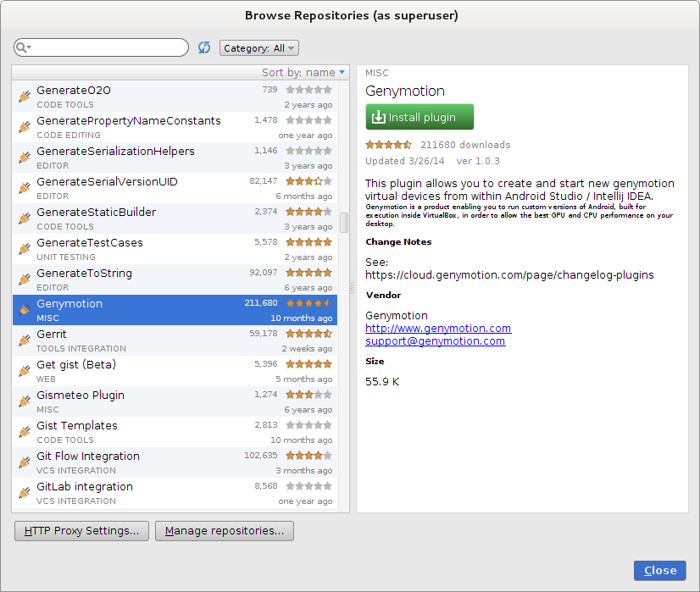This screenshot has width=700, height=592.
Task: Click plugin icon beside GenerateToString
Action: point(25,279)
